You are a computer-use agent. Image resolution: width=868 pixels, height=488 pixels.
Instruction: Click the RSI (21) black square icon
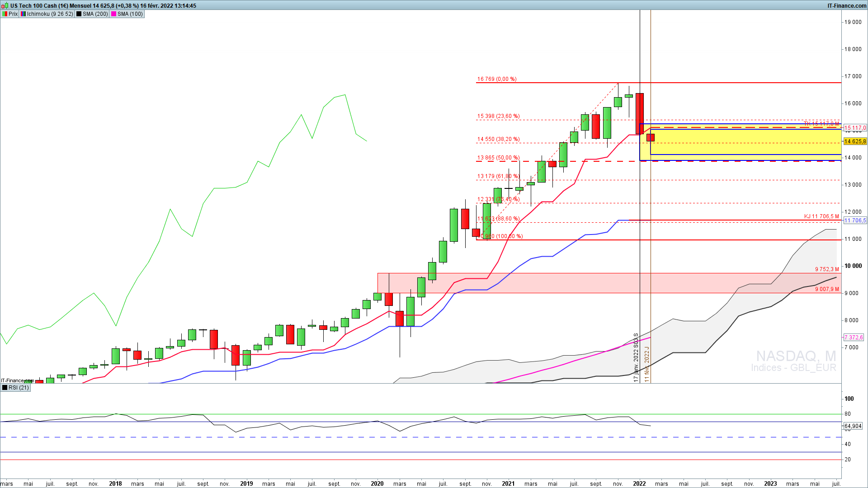[5, 388]
